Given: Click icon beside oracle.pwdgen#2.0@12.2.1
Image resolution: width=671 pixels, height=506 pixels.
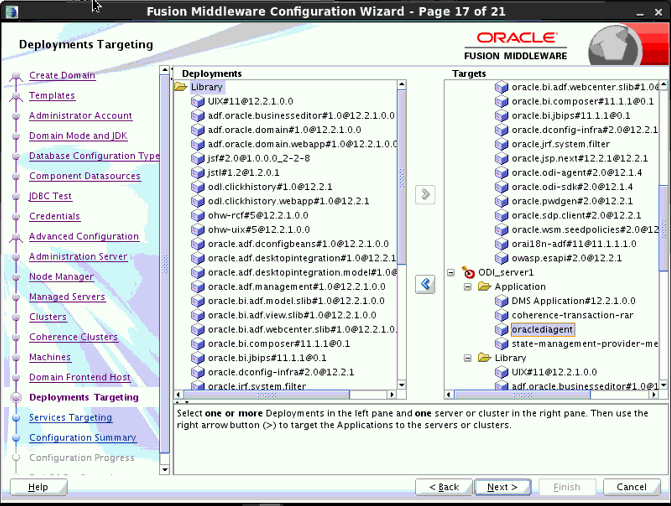Looking at the screenshot, I should click(x=502, y=201).
